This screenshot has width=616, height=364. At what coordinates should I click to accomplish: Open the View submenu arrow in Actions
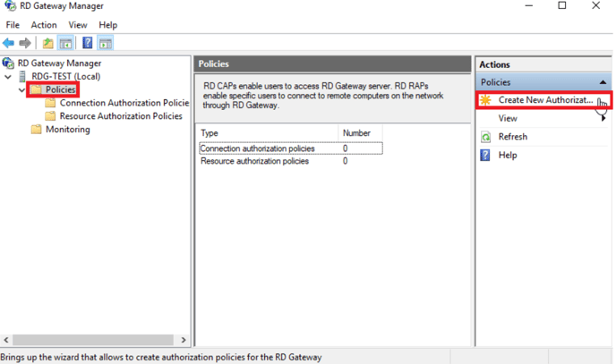[x=603, y=118]
